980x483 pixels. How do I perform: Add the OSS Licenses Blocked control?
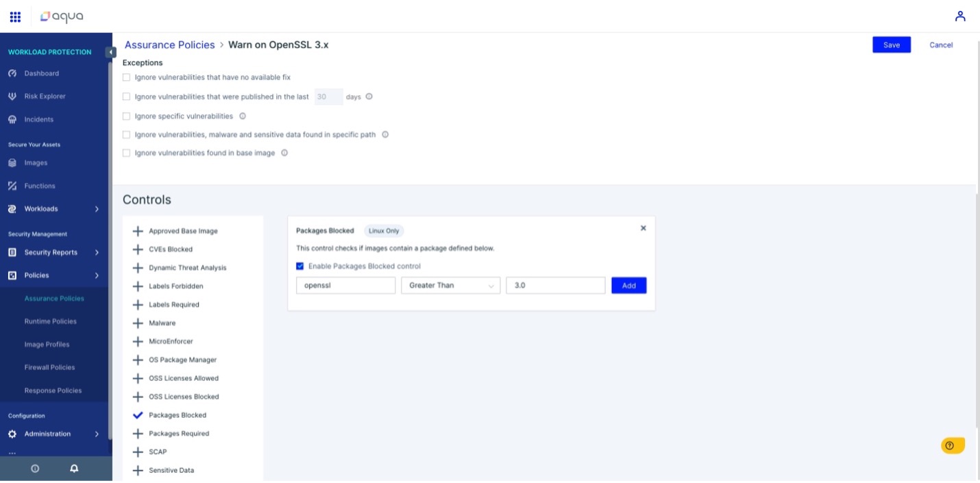[138, 397]
